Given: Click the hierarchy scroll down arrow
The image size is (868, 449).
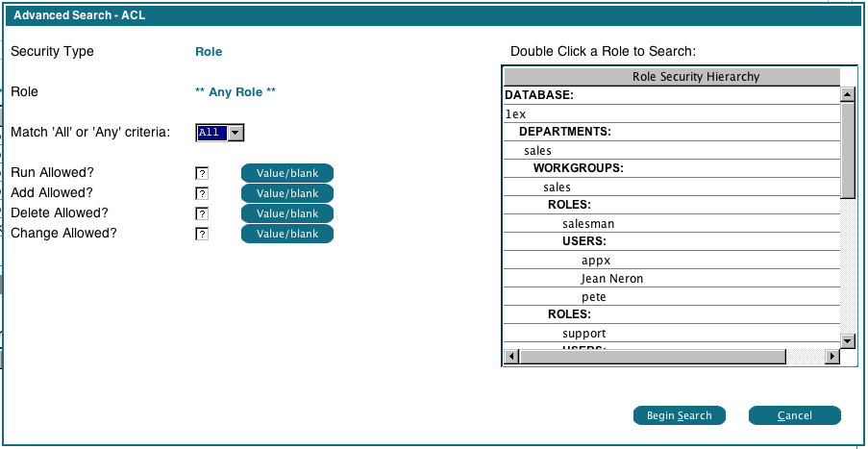Looking at the screenshot, I should (x=848, y=340).
